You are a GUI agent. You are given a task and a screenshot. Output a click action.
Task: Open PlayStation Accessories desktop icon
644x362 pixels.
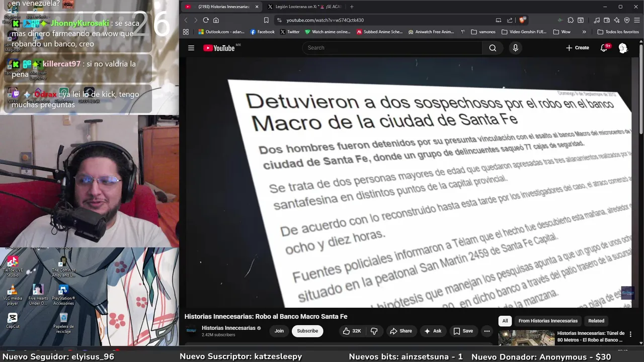[x=63, y=295]
